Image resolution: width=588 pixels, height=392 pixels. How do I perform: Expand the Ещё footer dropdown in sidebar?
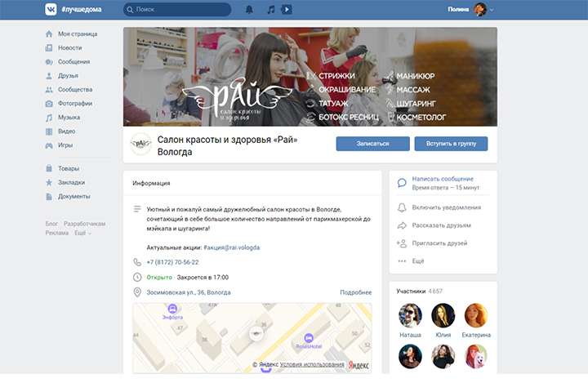(x=82, y=233)
